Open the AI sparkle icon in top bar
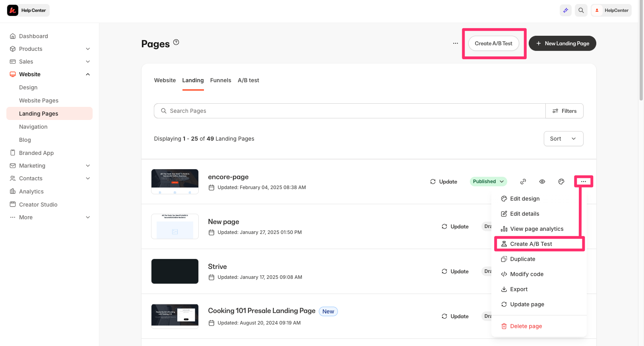 click(x=566, y=10)
